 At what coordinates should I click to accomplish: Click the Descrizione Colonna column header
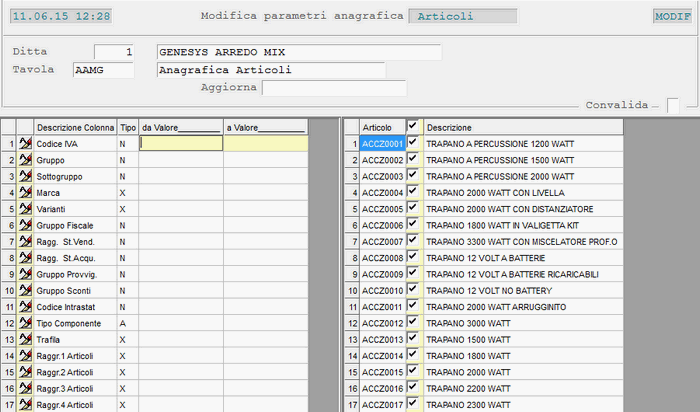click(75, 128)
